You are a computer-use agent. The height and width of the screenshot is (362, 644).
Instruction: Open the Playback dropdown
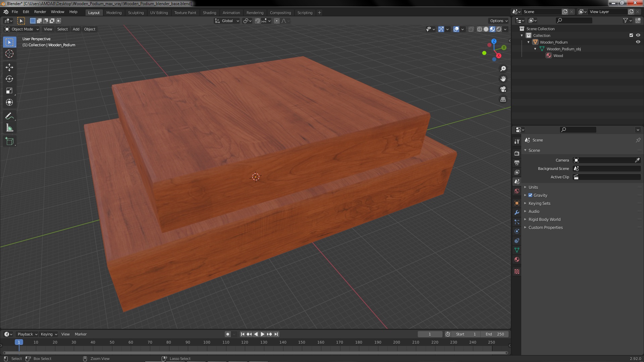click(27, 334)
